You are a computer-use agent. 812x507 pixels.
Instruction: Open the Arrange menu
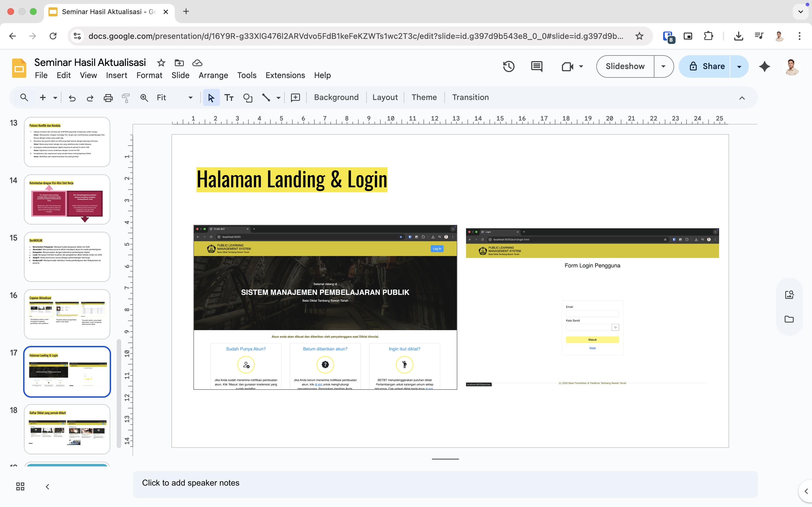point(213,75)
